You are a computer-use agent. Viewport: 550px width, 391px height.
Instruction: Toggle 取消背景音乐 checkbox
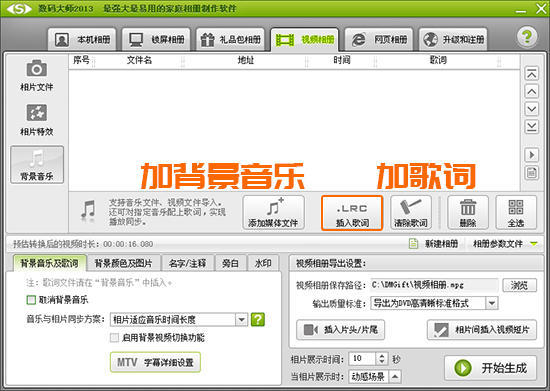(31, 300)
